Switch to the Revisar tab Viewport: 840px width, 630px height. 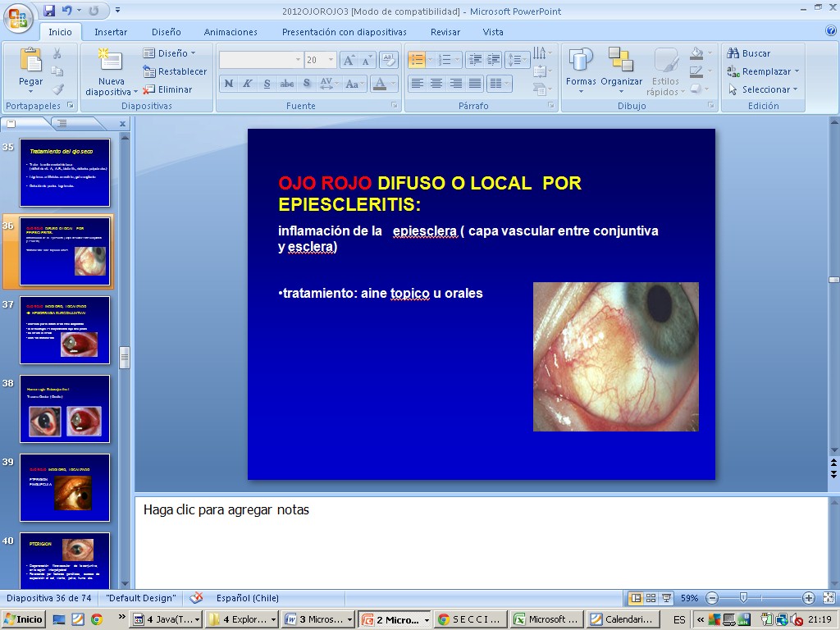coord(445,32)
